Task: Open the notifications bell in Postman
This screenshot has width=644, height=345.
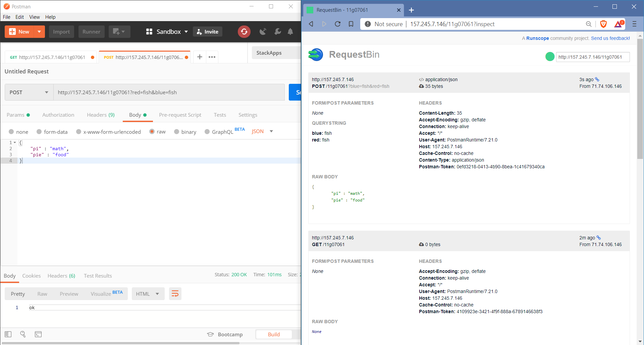Action: (290, 32)
